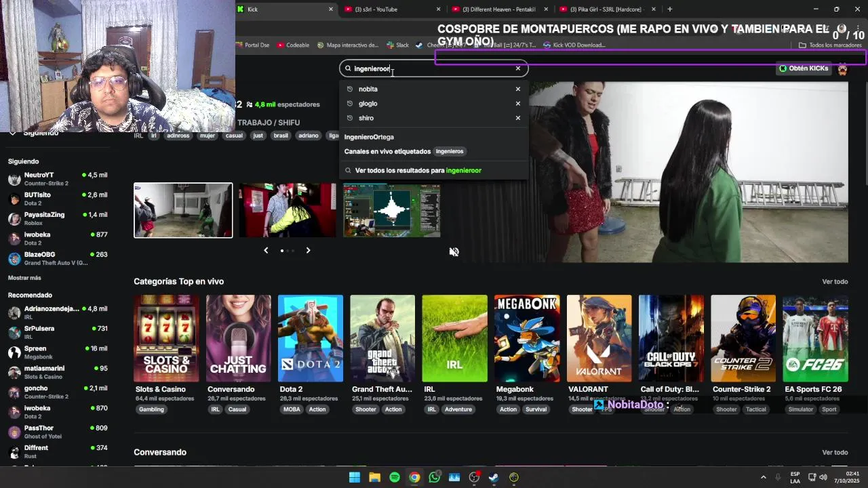Click 'Ver todo' beside Categorías Top

tap(835, 281)
